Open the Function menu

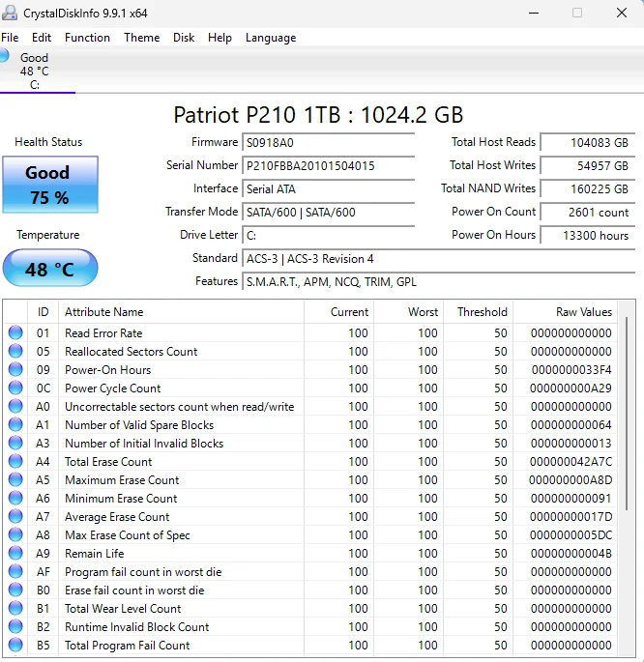point(87,38)
